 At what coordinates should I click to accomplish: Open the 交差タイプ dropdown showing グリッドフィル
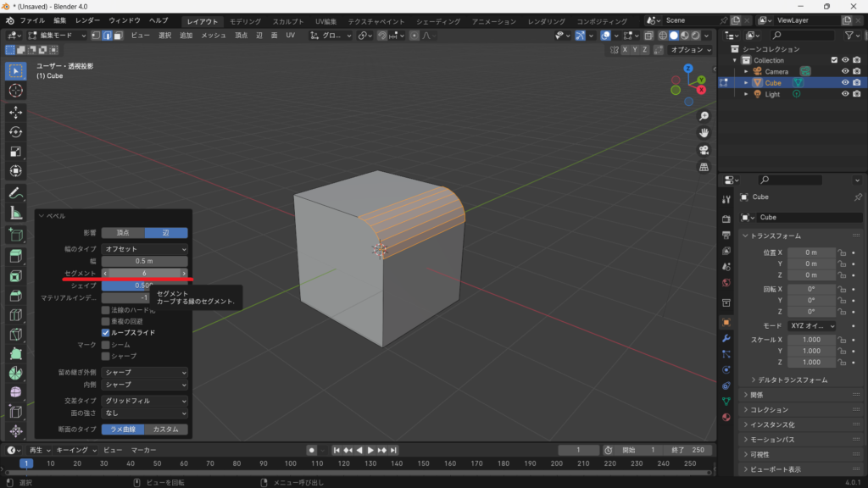pyautogui.click(x=144, y=401)
